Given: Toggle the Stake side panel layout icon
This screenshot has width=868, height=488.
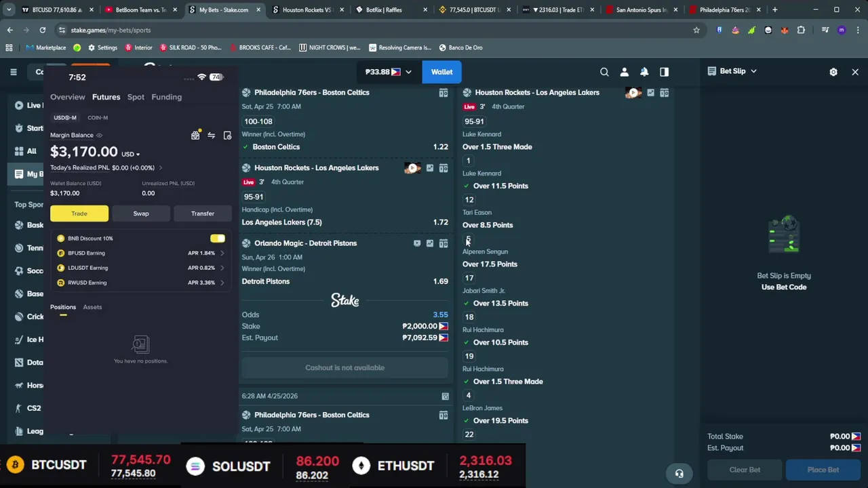Looking at the screenshot, I should [664, 72].
